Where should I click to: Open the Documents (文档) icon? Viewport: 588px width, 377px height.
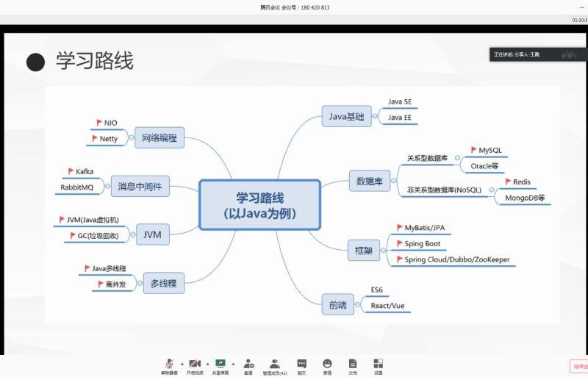(353, 365)
